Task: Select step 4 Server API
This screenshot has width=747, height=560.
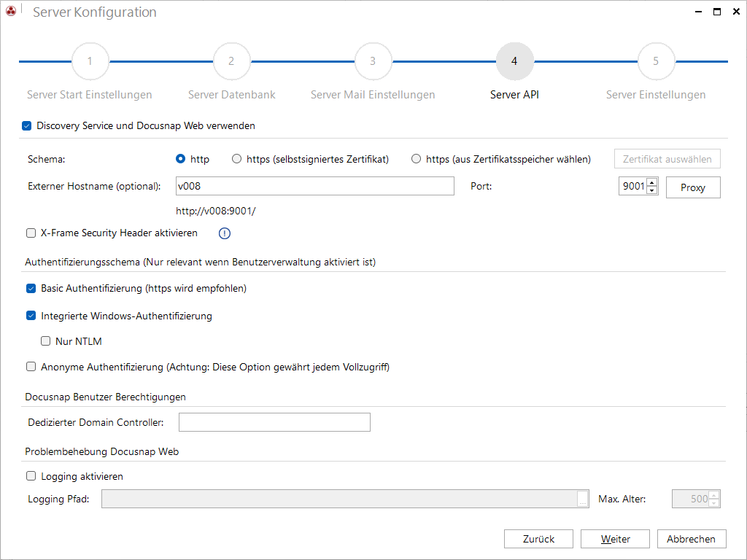Action: (514, 61)
